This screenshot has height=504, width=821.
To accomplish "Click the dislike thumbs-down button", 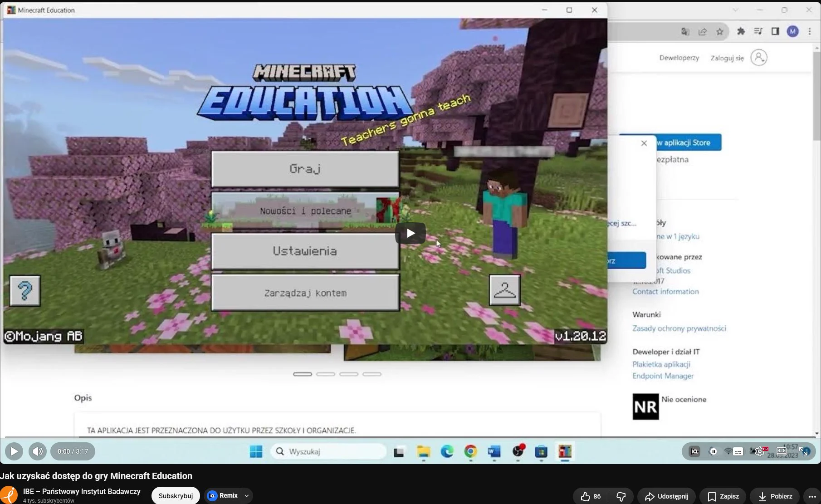I will point(621,496).
